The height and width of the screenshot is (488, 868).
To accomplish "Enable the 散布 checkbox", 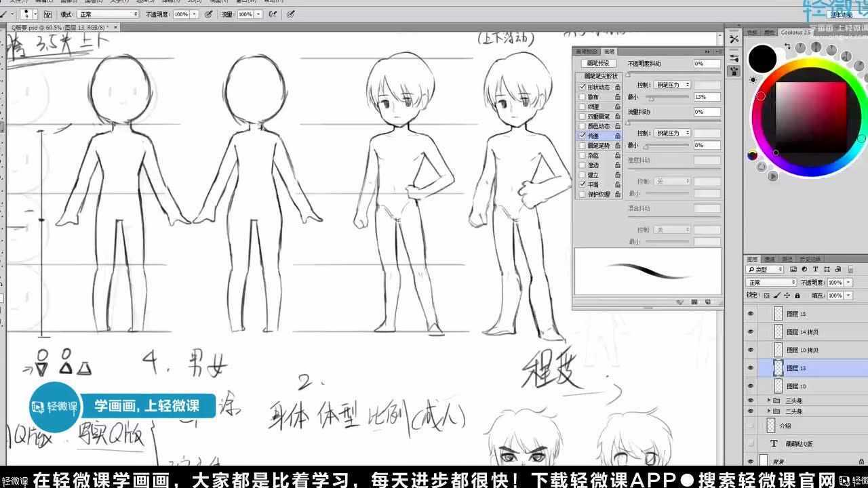I will click(582, 97).
